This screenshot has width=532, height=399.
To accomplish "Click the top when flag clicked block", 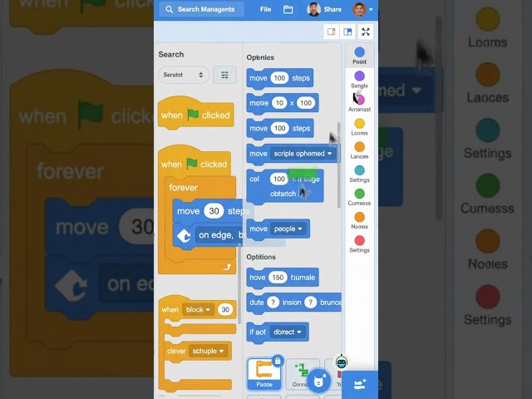I will click(196, 113).
